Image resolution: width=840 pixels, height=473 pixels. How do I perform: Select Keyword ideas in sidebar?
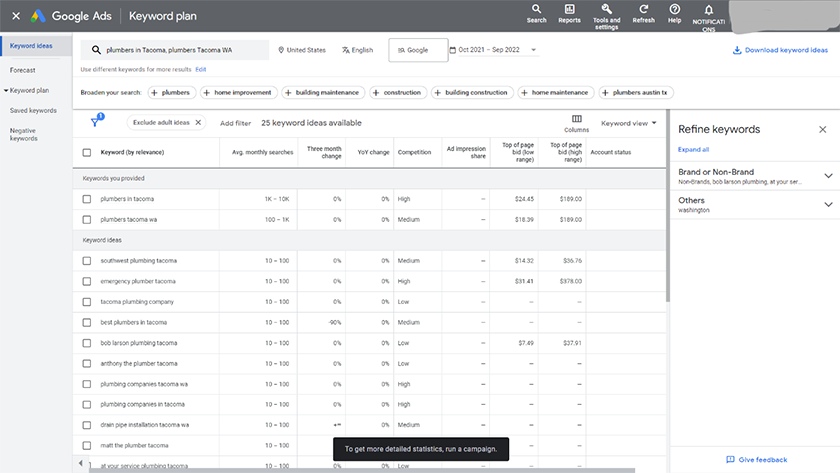tap(31, 46)
